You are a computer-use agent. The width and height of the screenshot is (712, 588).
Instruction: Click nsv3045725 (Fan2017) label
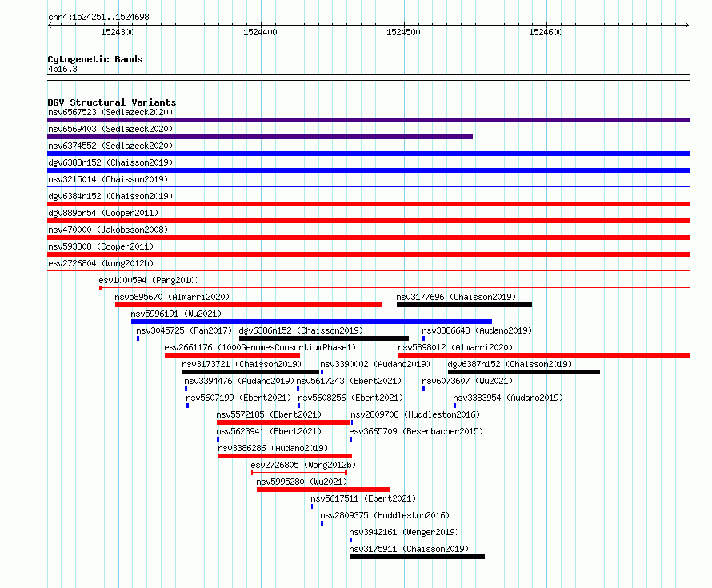184,330
